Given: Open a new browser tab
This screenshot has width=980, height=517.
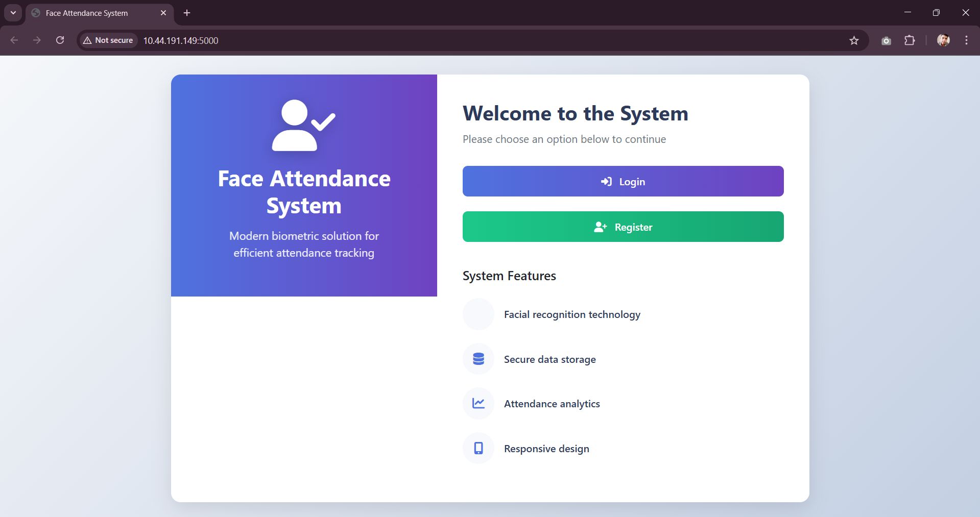Looking at the screenshot, I should [187, 13].
